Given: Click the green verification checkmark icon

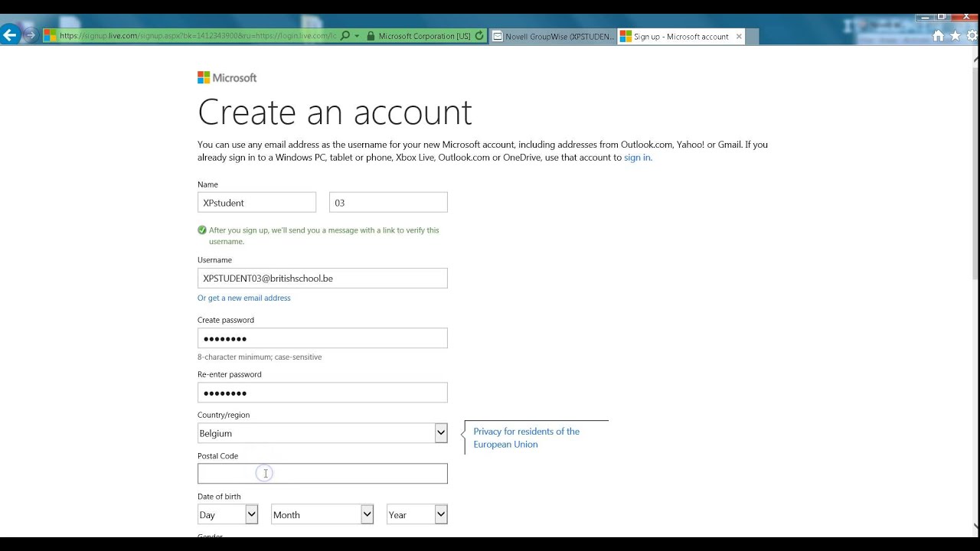Looking at the screenshot, I should [202, 230].
